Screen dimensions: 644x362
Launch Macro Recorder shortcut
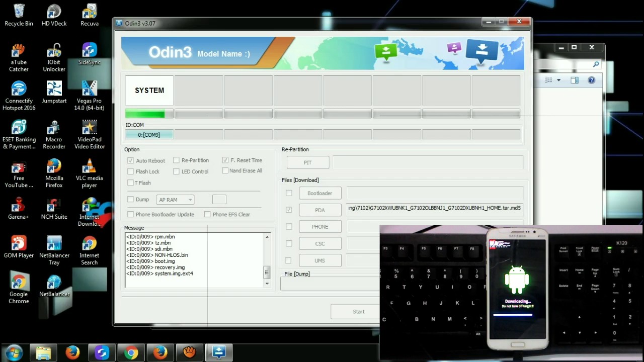pyautogui.click(x=54, y=134)
